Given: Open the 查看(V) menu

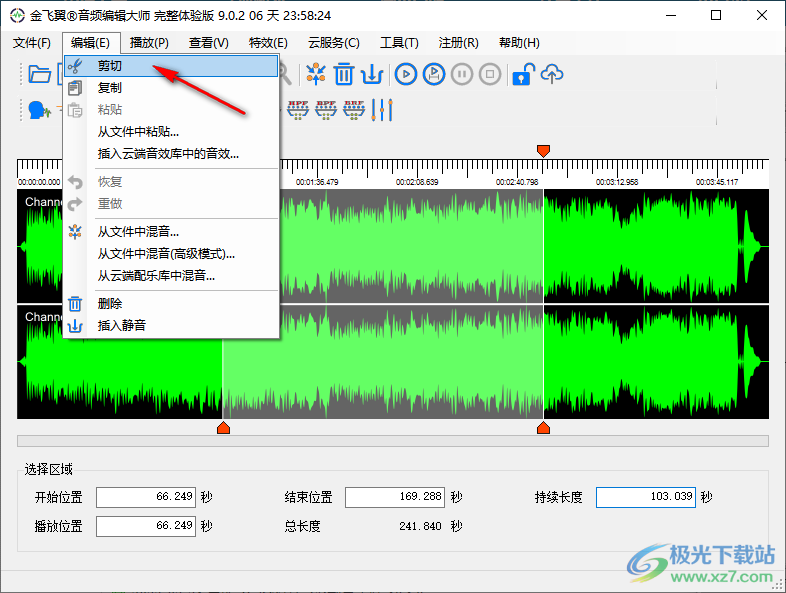Looking at the screenshot, I should point(209,43).
